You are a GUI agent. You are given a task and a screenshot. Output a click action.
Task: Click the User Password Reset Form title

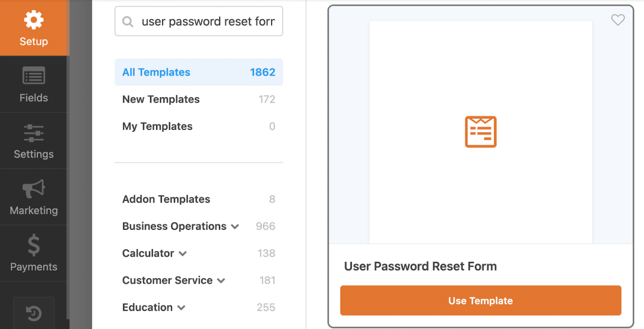pyautogui.click(x=420, y=266)
